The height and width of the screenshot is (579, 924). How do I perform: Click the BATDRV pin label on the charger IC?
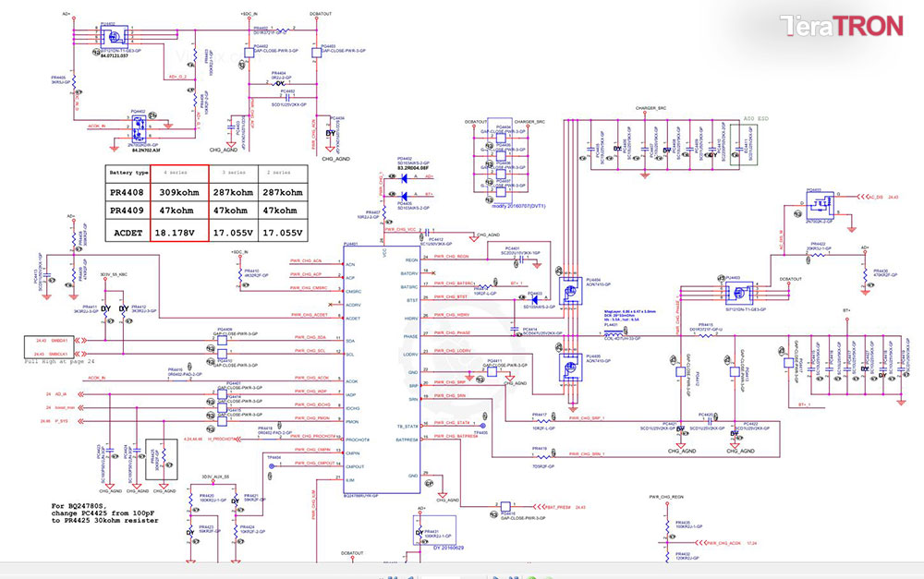tap(409, 274)
